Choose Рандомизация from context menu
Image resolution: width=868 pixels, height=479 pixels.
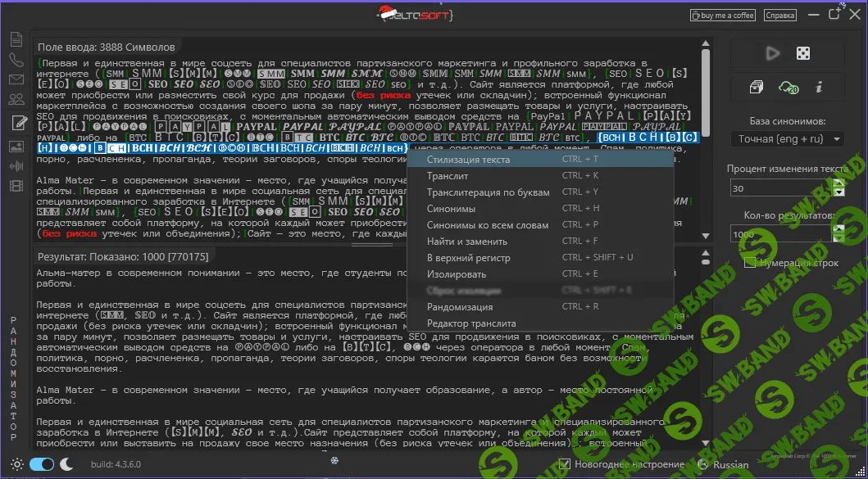click(540, 306)
